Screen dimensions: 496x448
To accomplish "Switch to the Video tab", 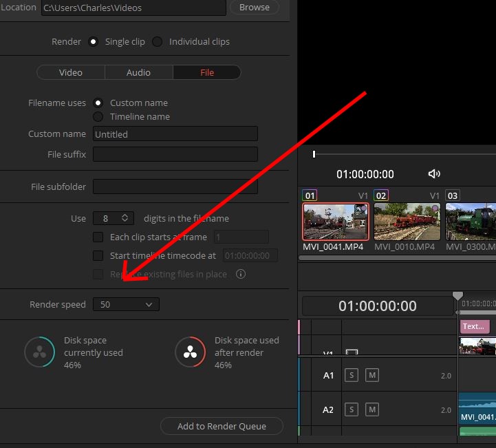I will click(x=71, y=72).
